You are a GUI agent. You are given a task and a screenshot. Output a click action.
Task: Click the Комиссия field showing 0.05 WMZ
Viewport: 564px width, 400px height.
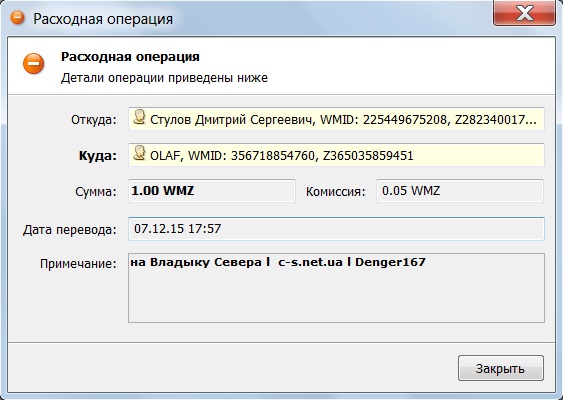(460, 191)
